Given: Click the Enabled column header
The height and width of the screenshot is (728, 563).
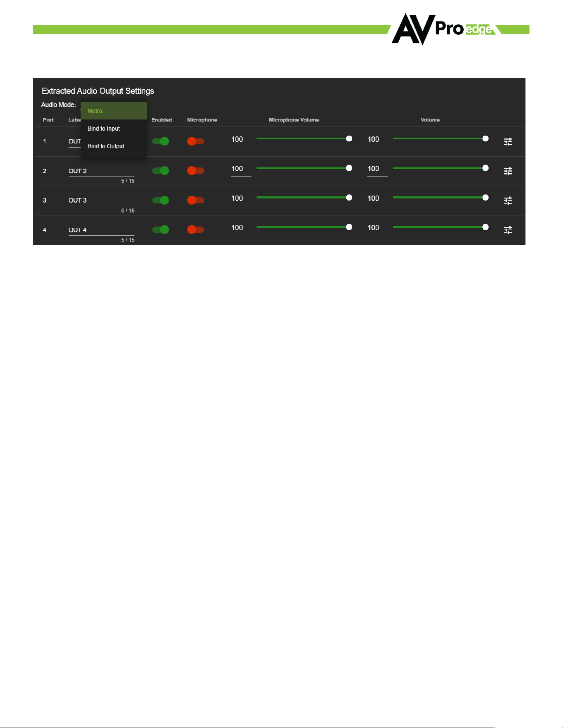Looking at the screenshot, I should 161,120.
